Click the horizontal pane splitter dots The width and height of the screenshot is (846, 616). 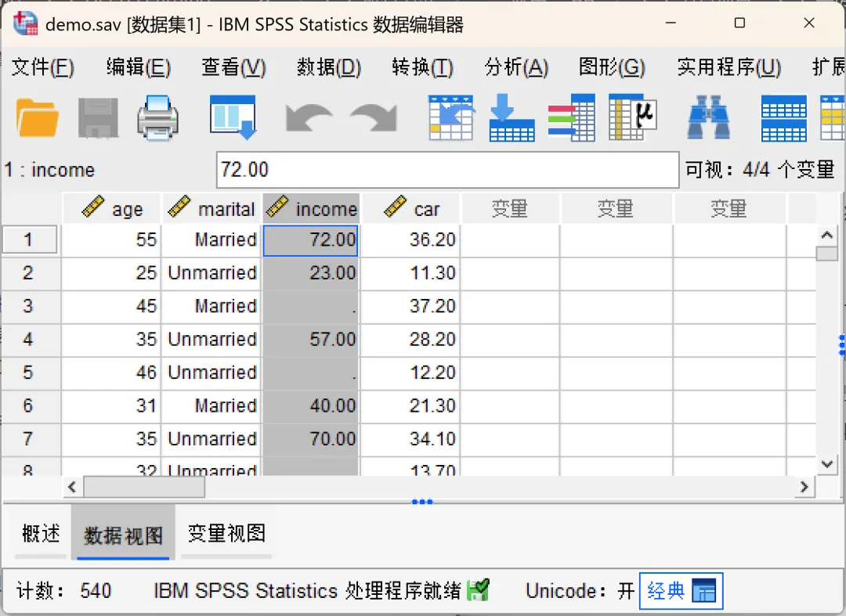(422, 502)
